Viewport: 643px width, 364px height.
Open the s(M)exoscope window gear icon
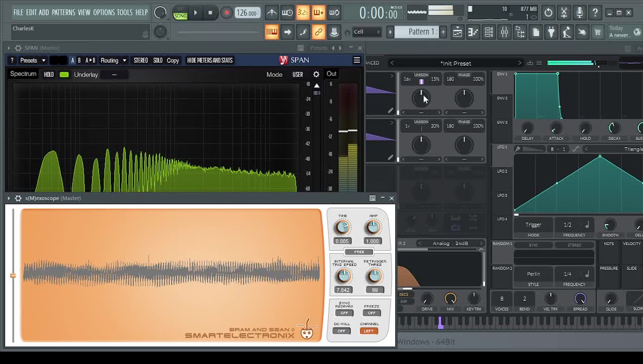click(x=18, y=198)
